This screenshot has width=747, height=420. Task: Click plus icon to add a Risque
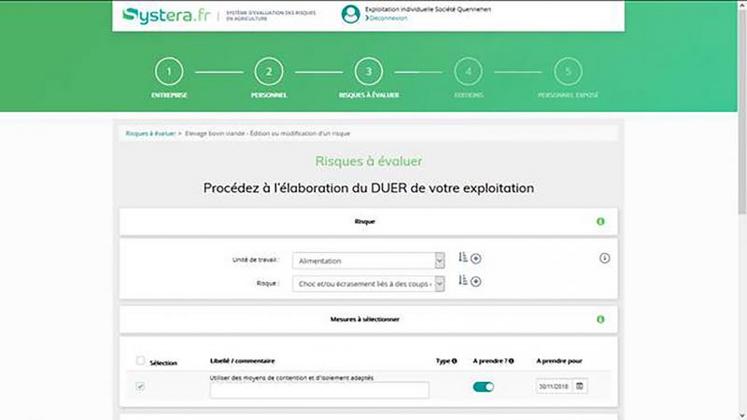[476, 282]
